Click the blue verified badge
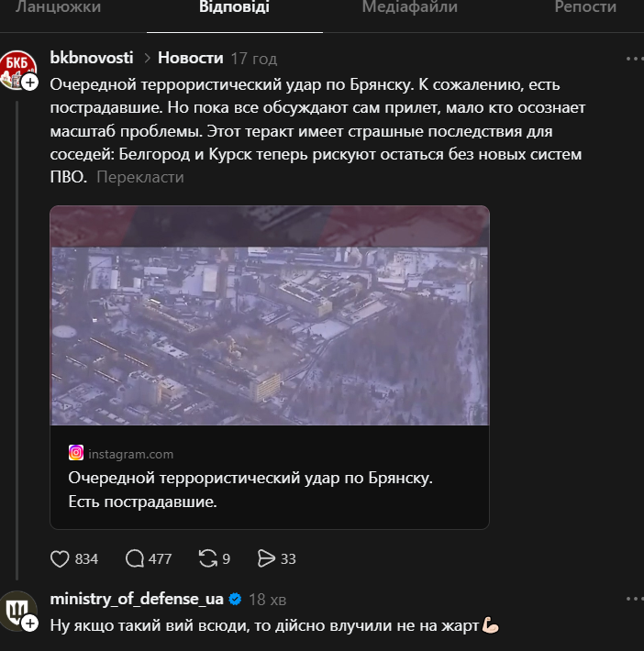The height and width of the screenshot is (651, 644). [236, 600]
